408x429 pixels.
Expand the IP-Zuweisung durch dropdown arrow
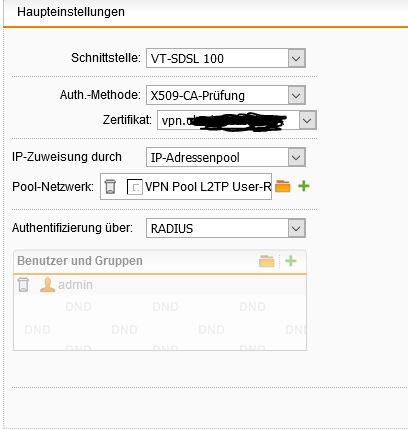296,157
